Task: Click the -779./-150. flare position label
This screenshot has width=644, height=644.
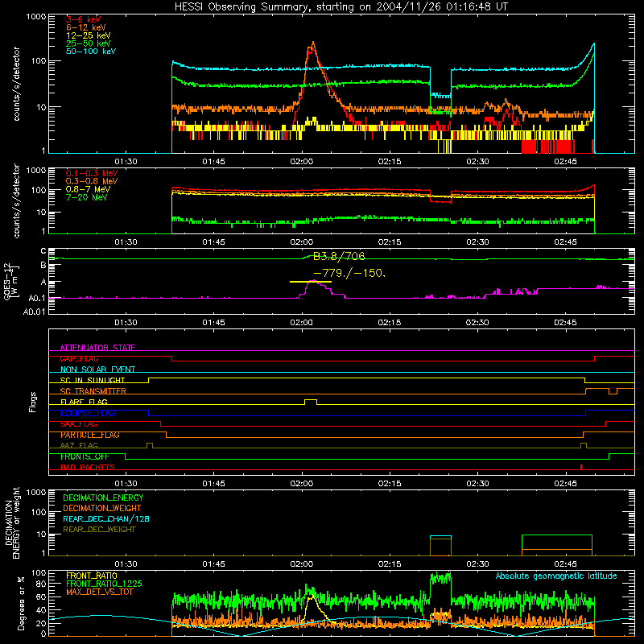Action: (x=349, y=273)
